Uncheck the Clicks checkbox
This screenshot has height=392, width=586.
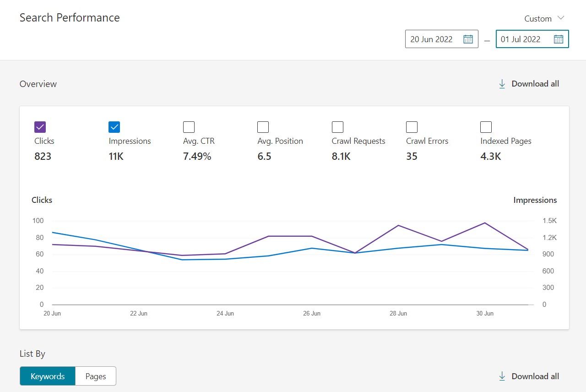pos(40,127)
